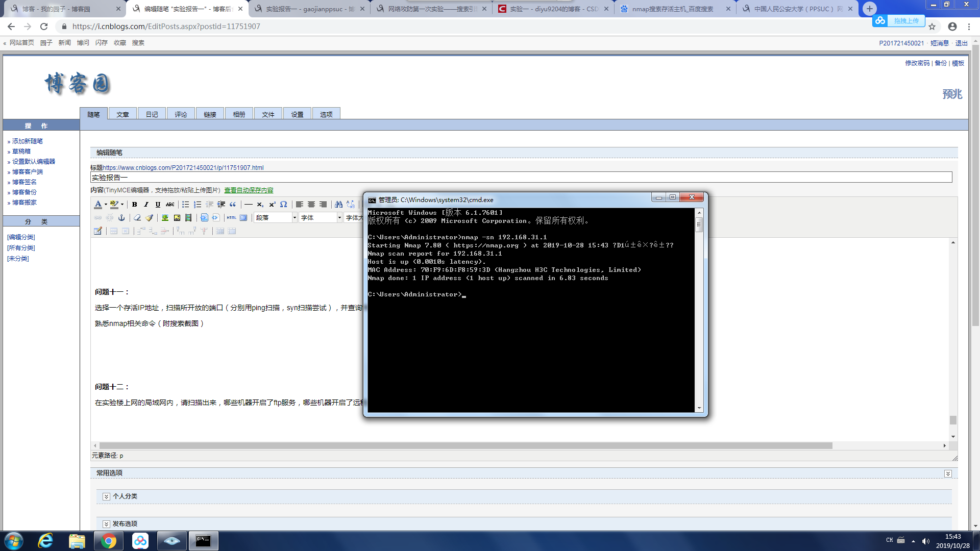The height and width of the screenshot is (551, 980).
Task: Toggle italic text formatting
Action: (146, 205)
